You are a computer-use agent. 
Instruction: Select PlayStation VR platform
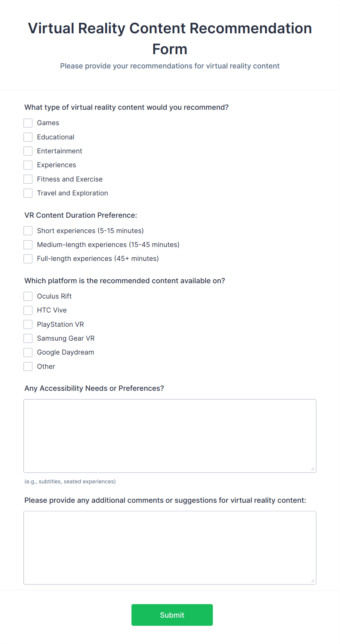(28, 324)
